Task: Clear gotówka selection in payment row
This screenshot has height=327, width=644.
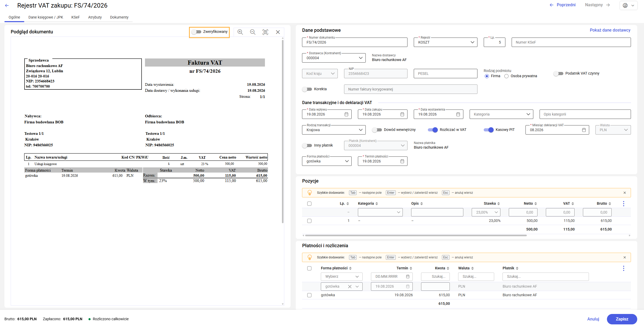Action: coord(350,287)
